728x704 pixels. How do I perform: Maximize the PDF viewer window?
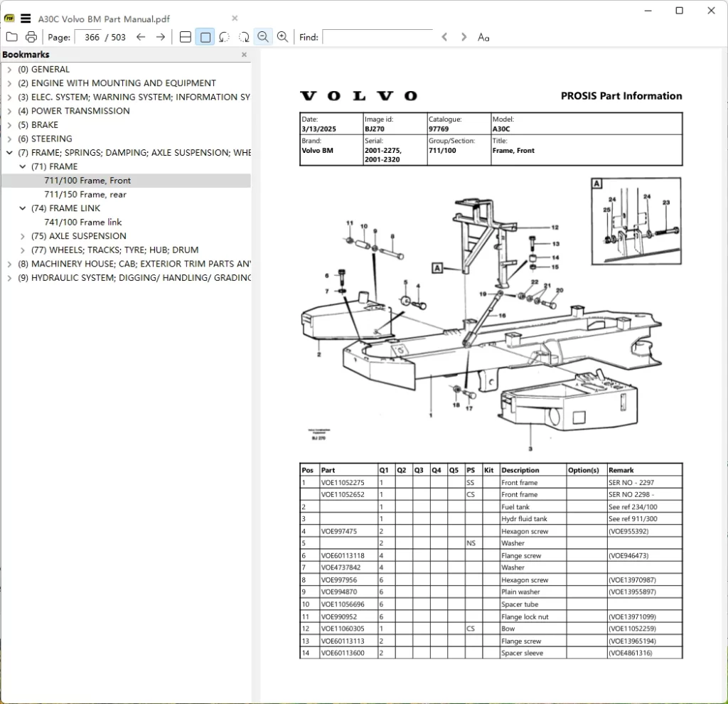pyautogui.click(x=679, y=10)
